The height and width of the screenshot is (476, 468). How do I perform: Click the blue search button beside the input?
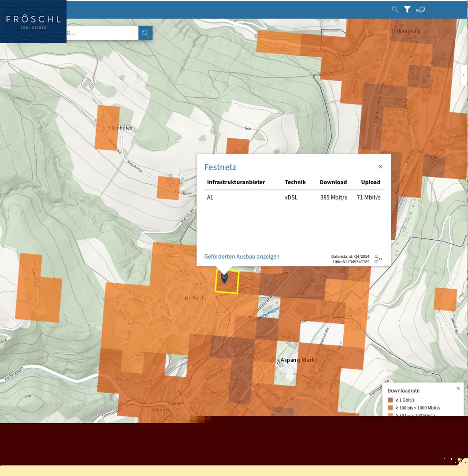[145, 33]
